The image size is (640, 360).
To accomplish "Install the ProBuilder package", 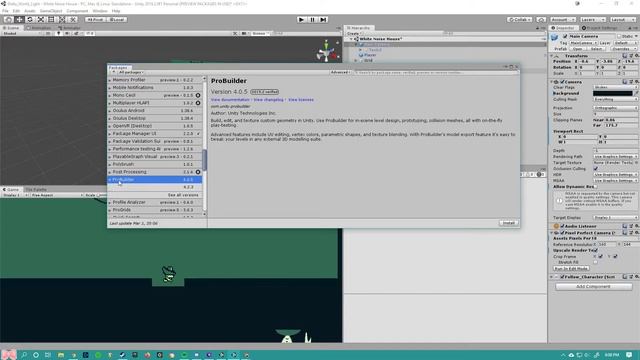I will pyautogui.click(x=509, y=223).
